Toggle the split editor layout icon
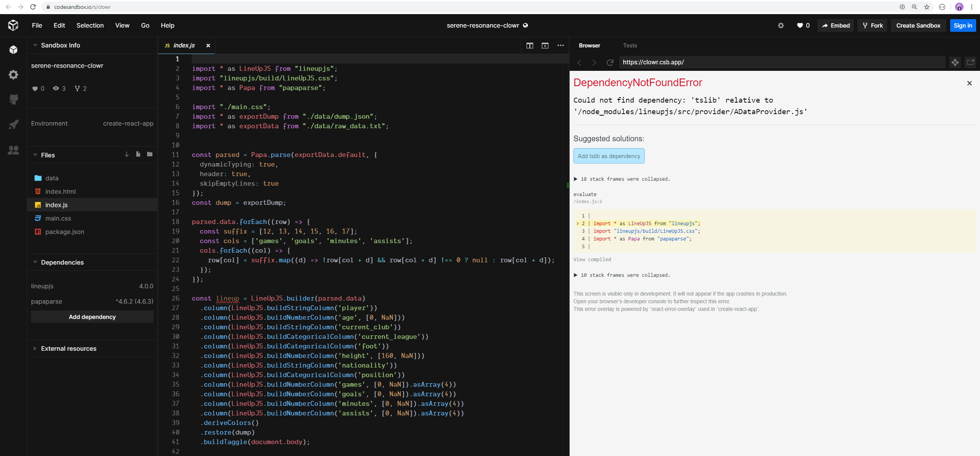Screen dimensions: 980x456 [530, 45]
